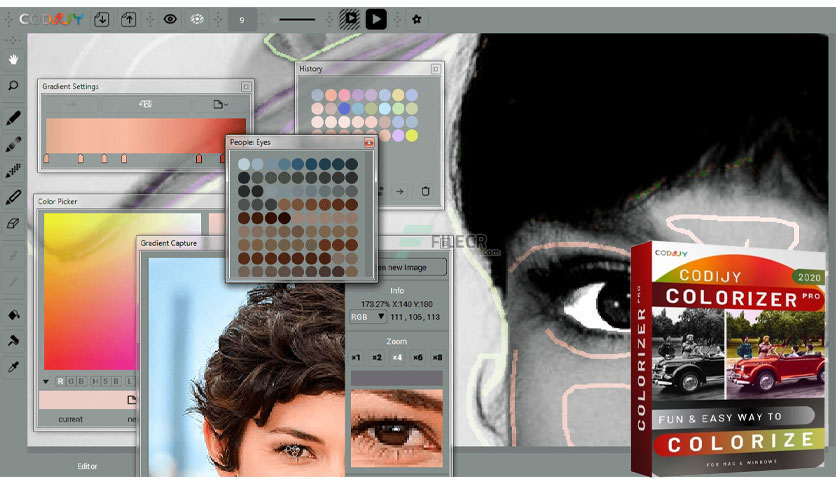
Task: Pick the first light blue swatch in People: Eyes
Action: (x=244, y=164)
